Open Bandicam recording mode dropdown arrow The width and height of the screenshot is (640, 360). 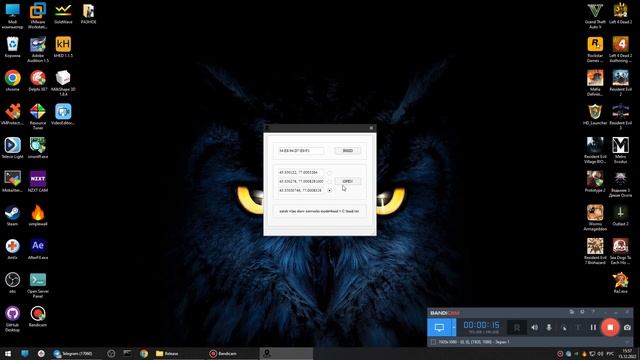pyautogui.click(x=453, y=327)
